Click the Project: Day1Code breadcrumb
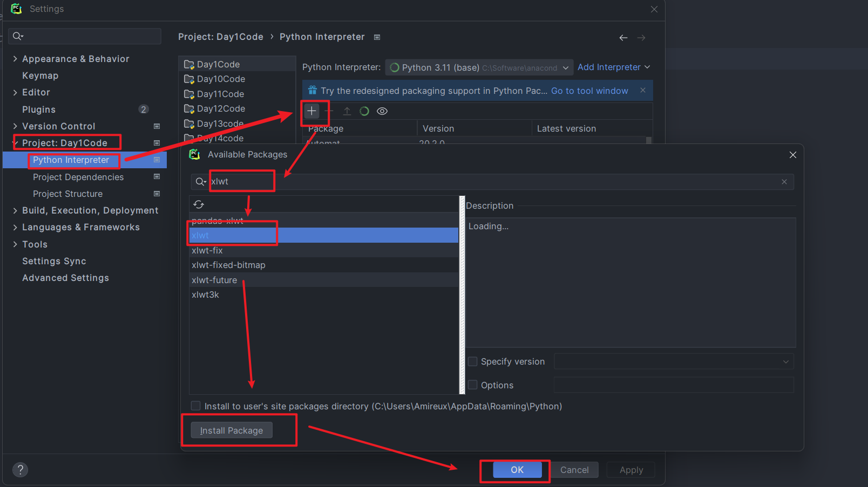The image size is (868, 487). (221, 37)
